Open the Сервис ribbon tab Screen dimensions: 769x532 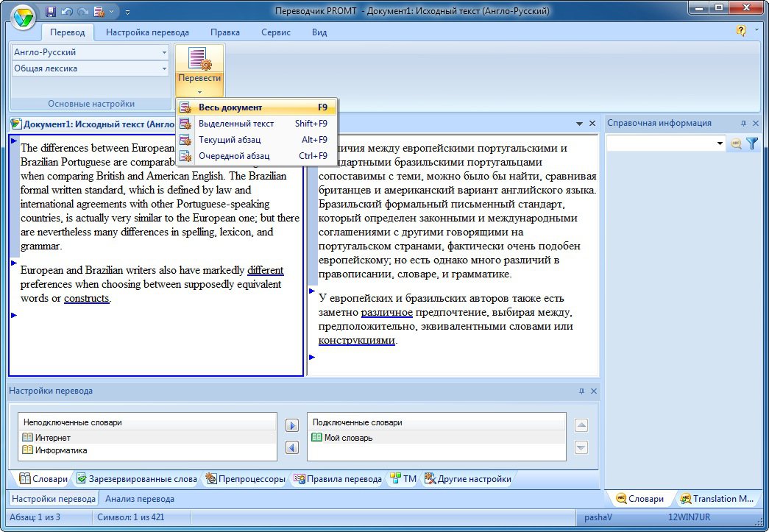tap(276, 32)
